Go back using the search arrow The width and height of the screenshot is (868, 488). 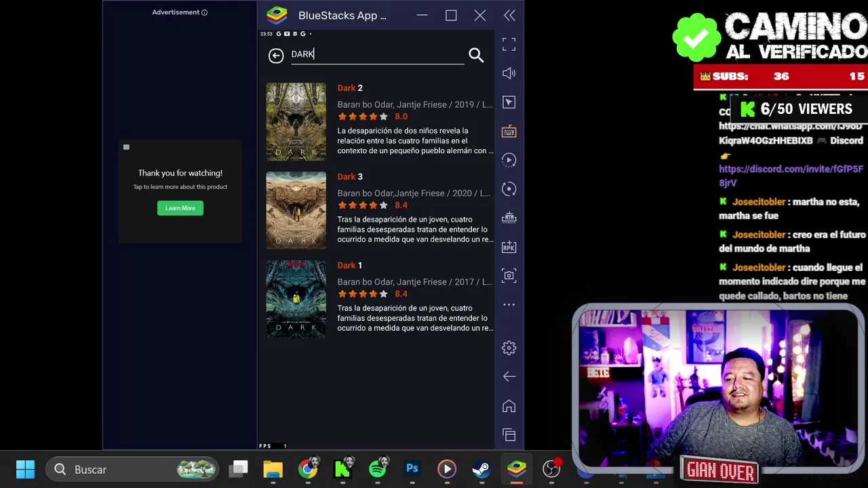[x=276, y=56]
